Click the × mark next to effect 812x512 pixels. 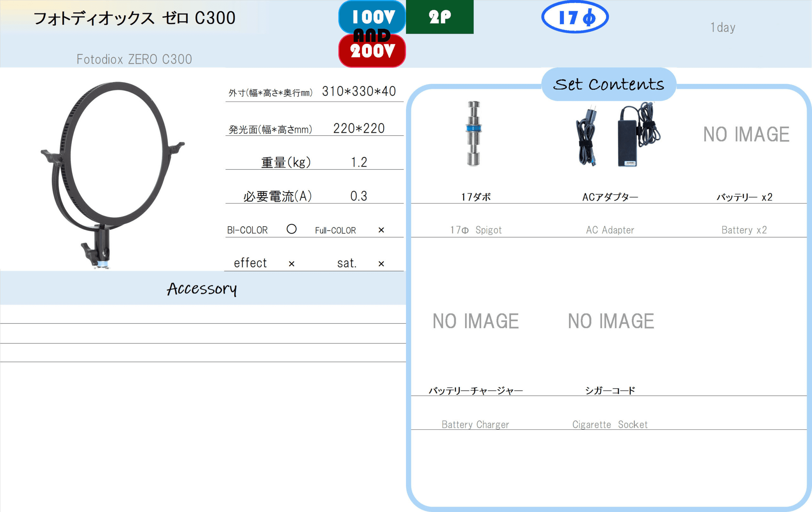click(291, 263)
